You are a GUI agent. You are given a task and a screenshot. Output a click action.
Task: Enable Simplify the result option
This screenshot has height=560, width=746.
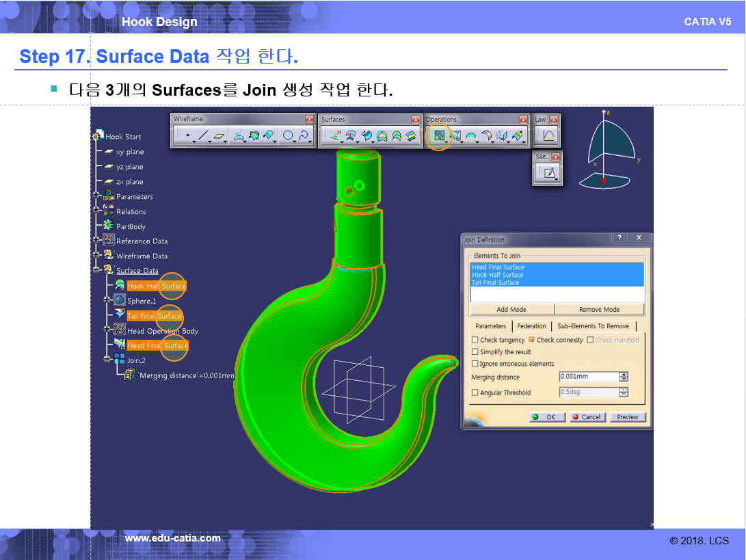475,352
